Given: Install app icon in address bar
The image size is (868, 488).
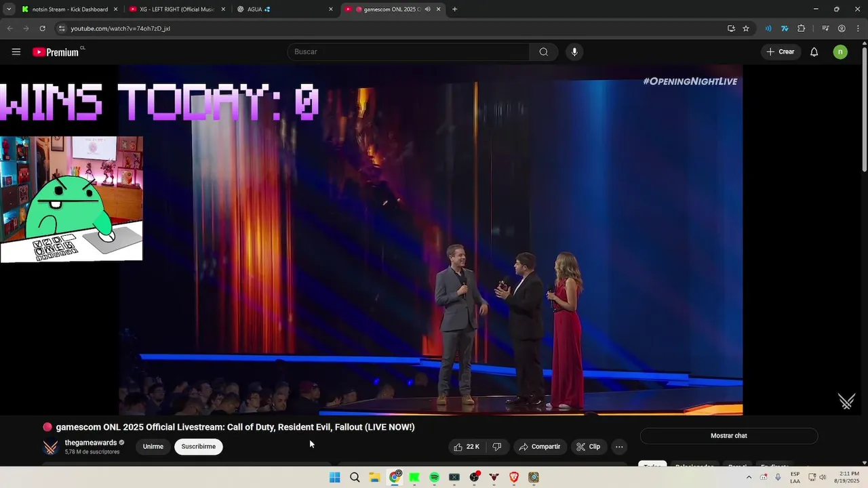Looking at the screenshot, I should (x=731, y=28).
